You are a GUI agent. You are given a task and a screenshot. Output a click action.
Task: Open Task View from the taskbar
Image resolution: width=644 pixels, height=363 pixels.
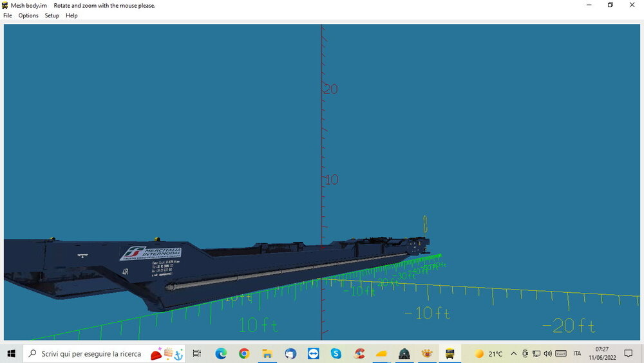point(196,353)
